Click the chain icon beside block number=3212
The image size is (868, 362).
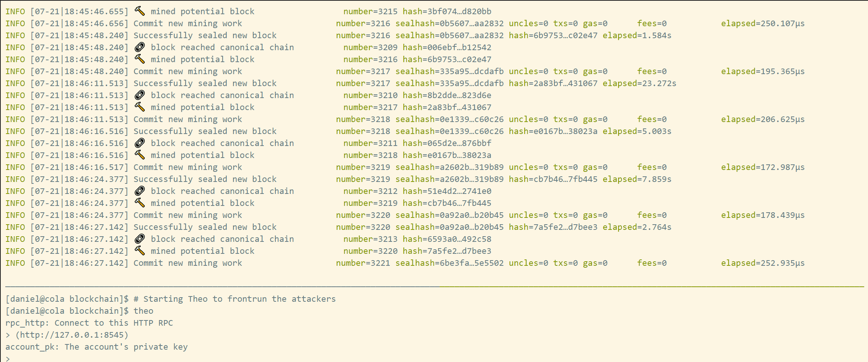point(140,191)
